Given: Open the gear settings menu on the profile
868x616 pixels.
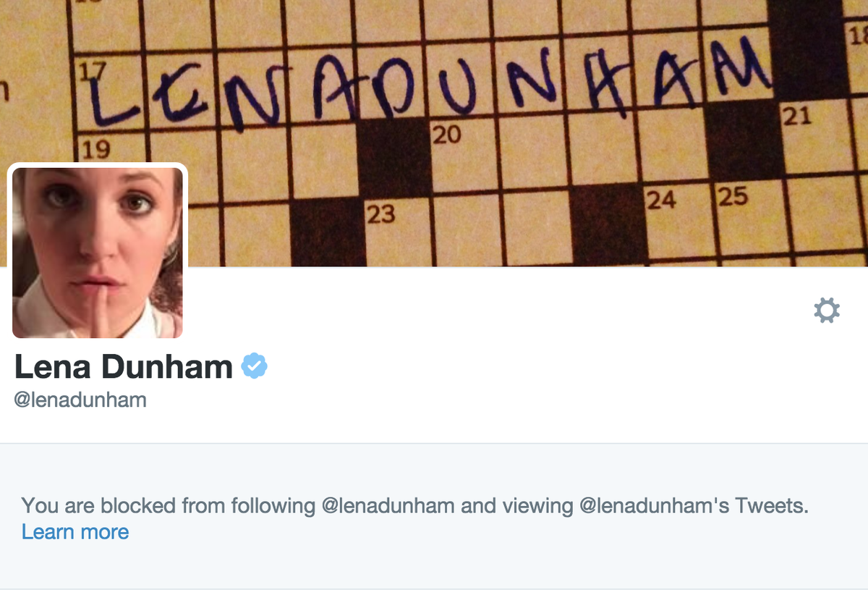Looking at the screenshot, I should [827, 311].
